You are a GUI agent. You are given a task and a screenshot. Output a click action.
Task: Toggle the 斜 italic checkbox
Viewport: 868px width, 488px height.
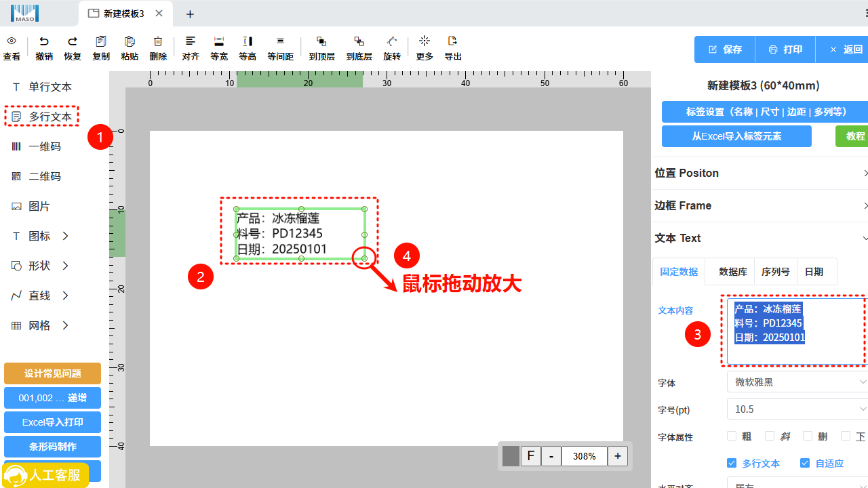(770, 436)
